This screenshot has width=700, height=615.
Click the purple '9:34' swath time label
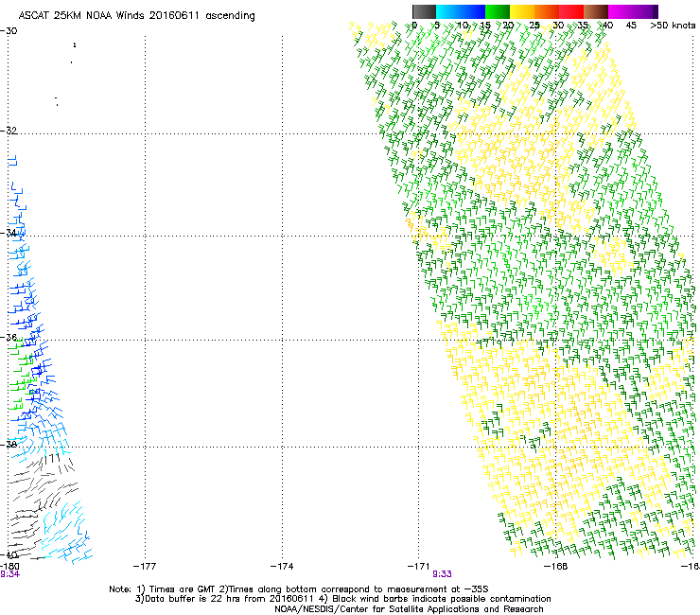point(9,574)
